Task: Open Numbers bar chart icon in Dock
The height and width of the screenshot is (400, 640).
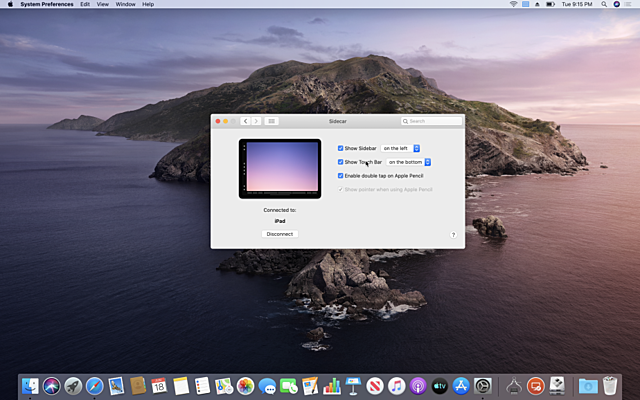Action: 332,386
